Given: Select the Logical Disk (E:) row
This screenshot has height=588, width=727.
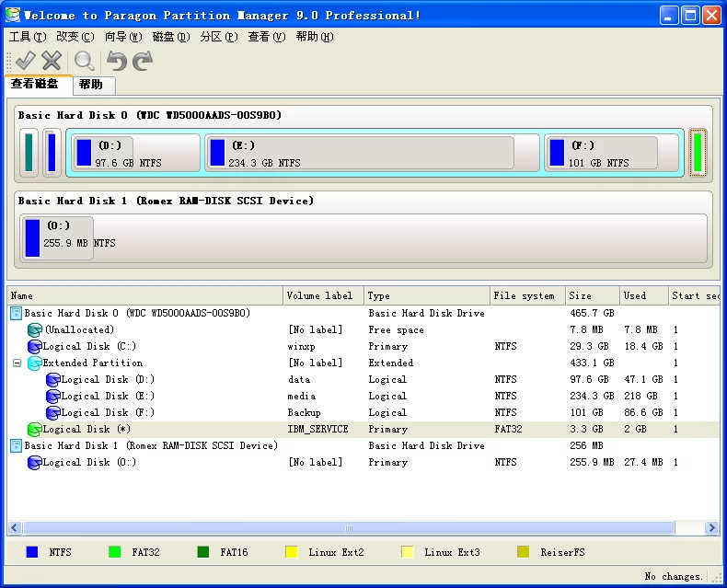Looking at the screenshot, I should point(363,397).
